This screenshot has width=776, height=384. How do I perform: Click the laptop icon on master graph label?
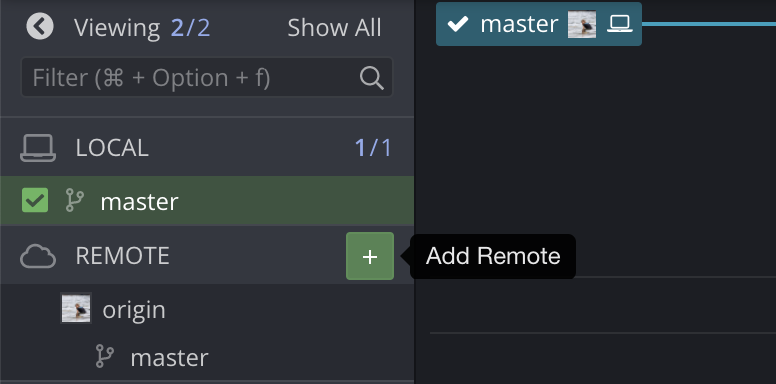click(620, 24)
